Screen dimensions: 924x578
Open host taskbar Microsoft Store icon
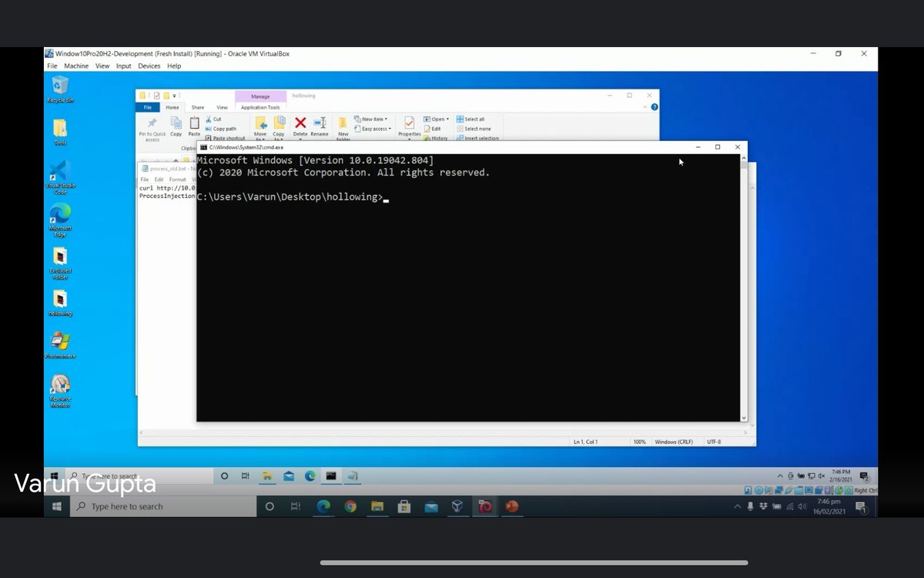(403, 506)
